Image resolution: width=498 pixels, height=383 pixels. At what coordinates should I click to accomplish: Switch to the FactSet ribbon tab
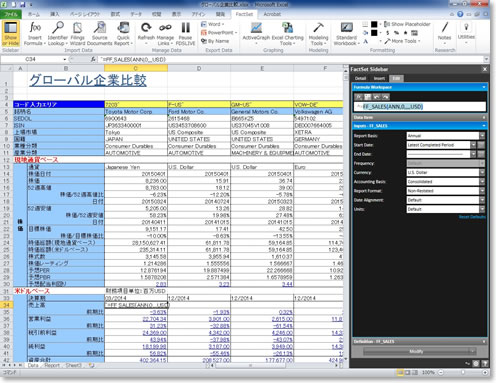tap(244, 14)
